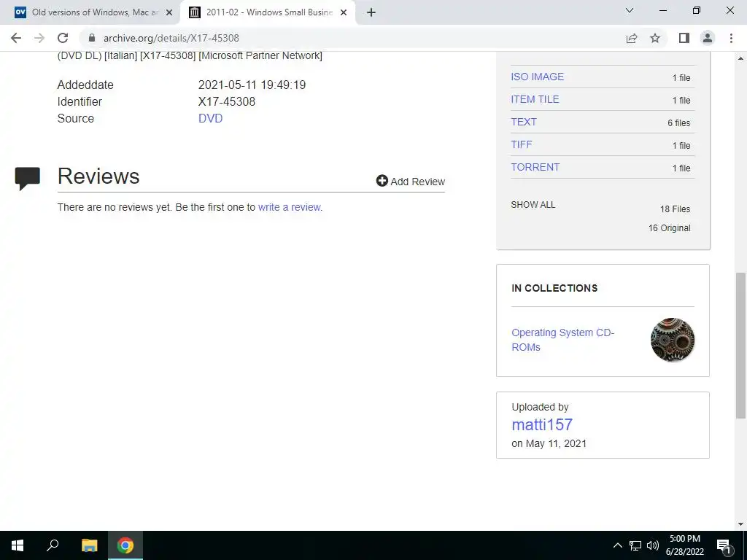Screen dimensions: 747x560
Task: Click the 16 Original count
Action: point(670,228)
